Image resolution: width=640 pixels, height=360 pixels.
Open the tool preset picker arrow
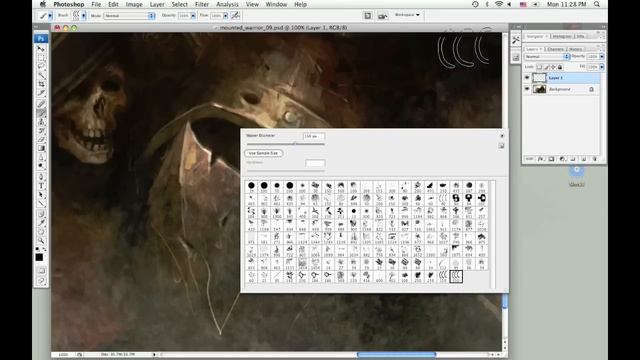[50, 16]
